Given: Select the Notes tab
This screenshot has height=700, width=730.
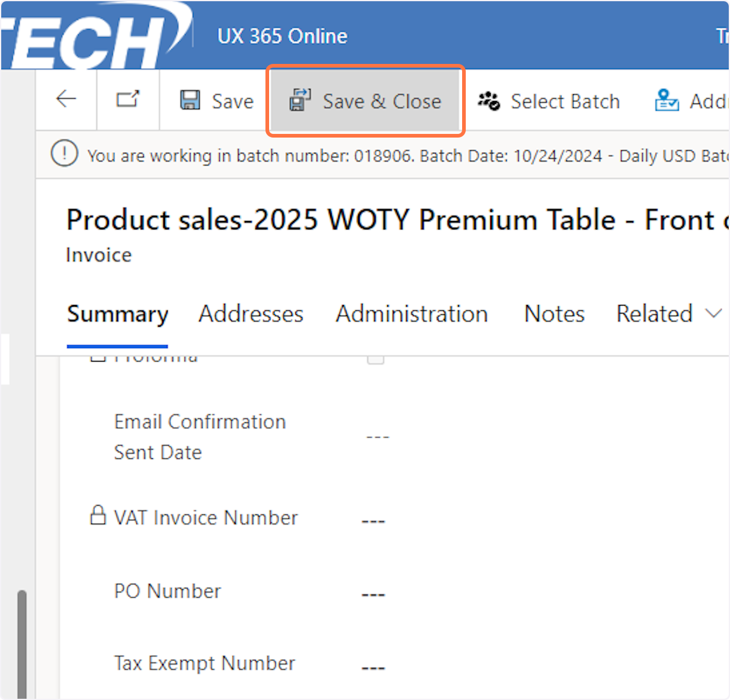Looking at the screenshot, I should [x=554, y=314].
